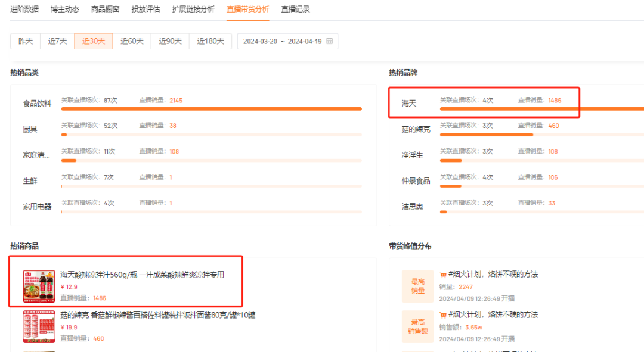This screenshot has width=644, height=352.
Task: Click the 海天酸辣凉拌汁560g product title link
Action: click(x=142, y=275)
